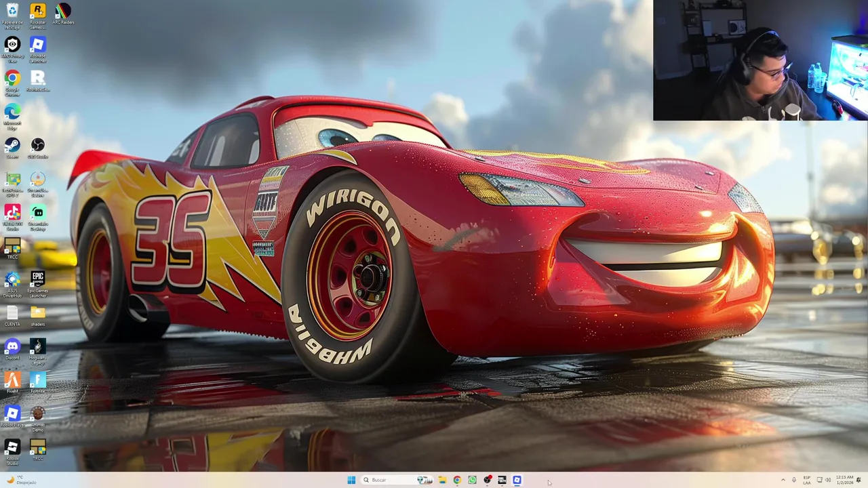Open the black taskbar app beside Roblox

tap(502, 480)
